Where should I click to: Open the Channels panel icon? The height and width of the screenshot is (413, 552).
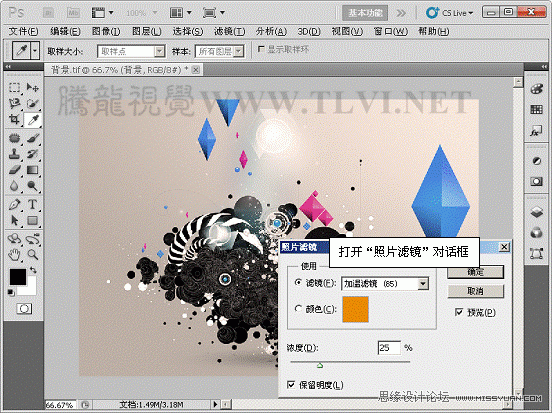pyautogui.click(x=536, y=233)
